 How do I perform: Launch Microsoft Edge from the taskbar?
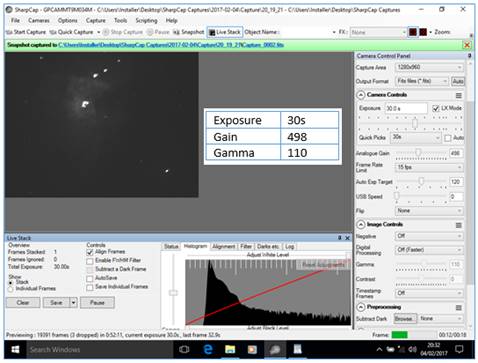point(208,349)
